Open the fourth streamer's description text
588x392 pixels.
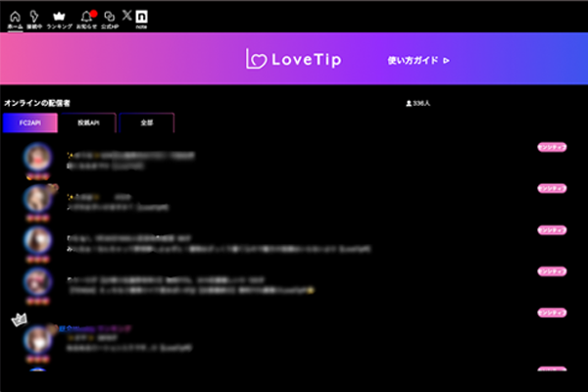(x=191, y=290)
